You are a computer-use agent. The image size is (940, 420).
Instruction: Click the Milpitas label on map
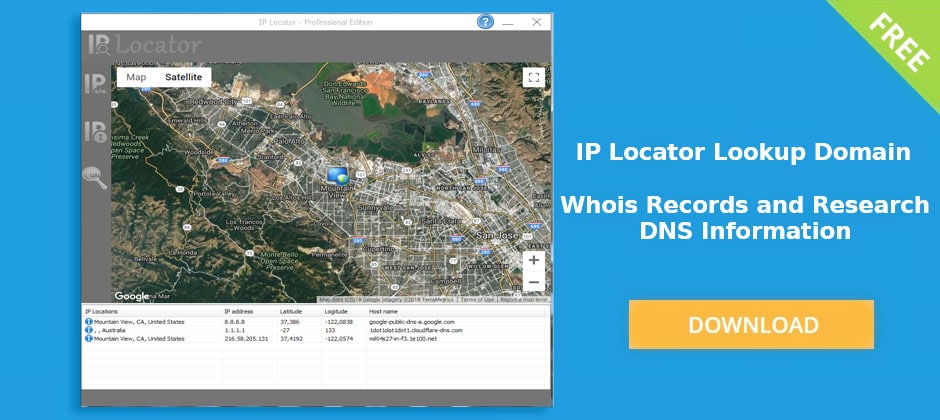486,149
